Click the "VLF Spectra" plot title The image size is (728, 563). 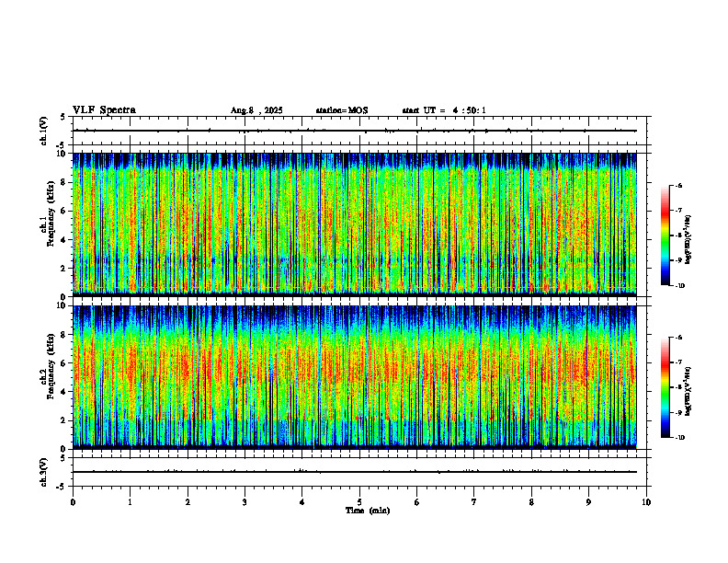coord(104,110)
